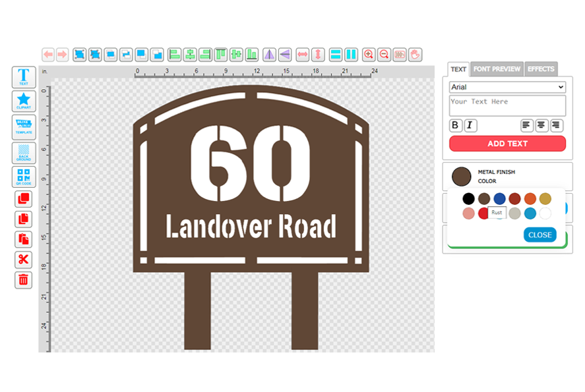The width and height of the screenshot is (585, 392).
Task: Select the Text tool in left sidebar
Action: click(x=24, y=78)
